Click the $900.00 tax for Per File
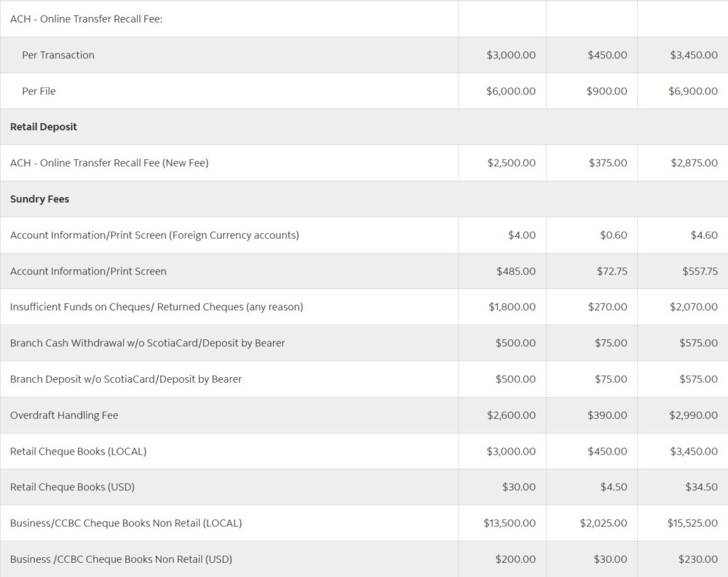The width and height of the screenshot is (728, 577). pos(606,91)
